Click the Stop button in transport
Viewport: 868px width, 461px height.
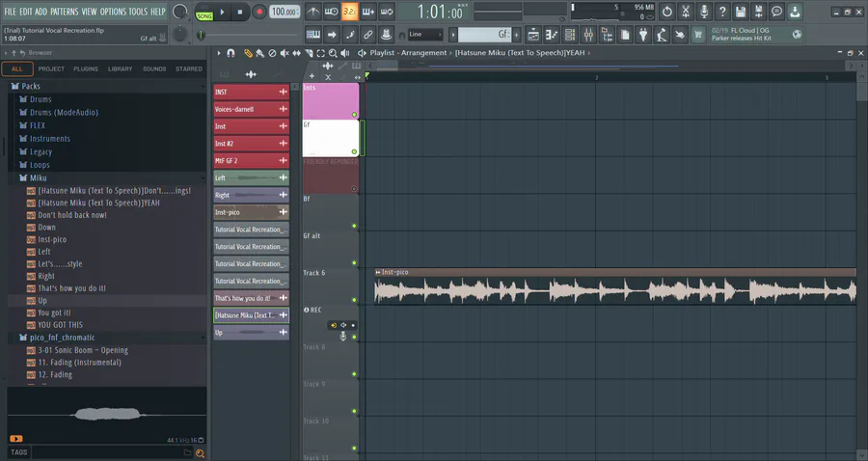coord(240,12)
